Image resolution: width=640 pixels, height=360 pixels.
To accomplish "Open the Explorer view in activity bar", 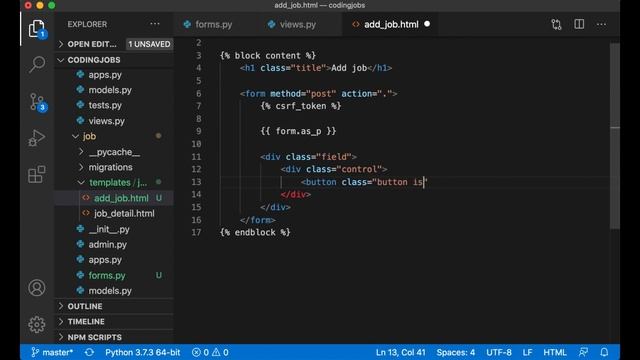I will pos(37,29).
